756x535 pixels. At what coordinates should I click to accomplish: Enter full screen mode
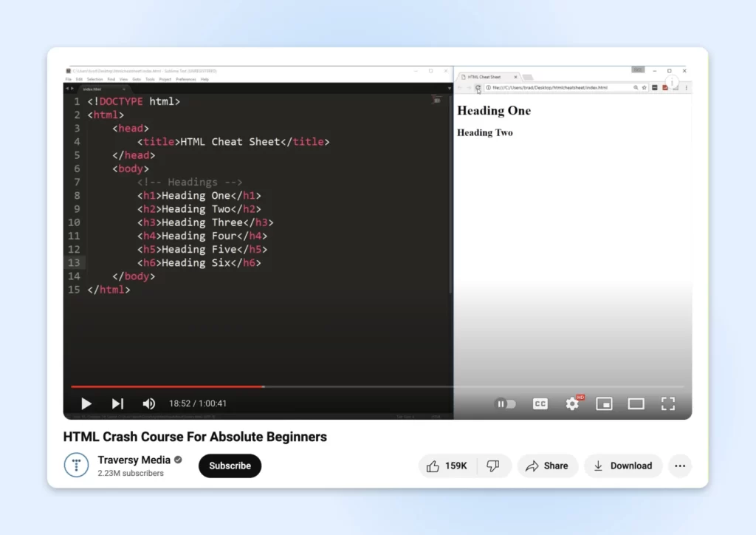[x=667, y=403]
